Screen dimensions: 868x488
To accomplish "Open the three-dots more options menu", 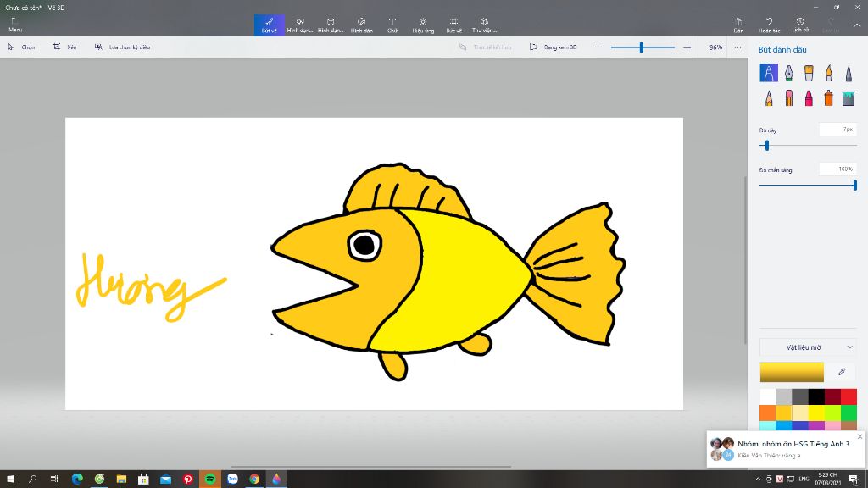I will [737, 47].
